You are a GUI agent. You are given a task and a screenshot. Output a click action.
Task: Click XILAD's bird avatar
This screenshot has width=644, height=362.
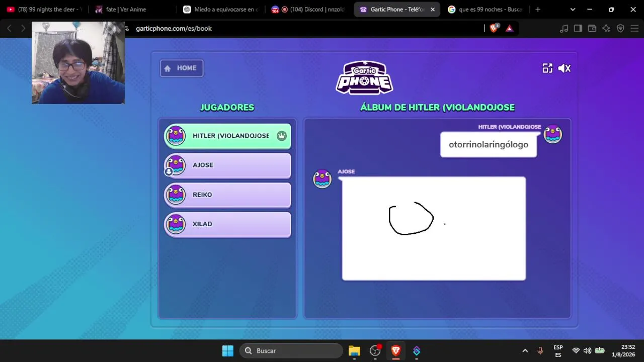176,224
